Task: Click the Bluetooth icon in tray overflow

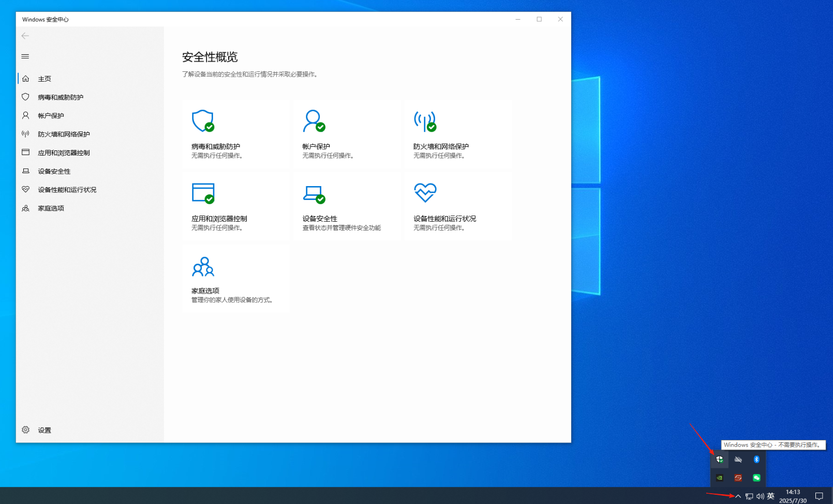Action: coord(756,460)
